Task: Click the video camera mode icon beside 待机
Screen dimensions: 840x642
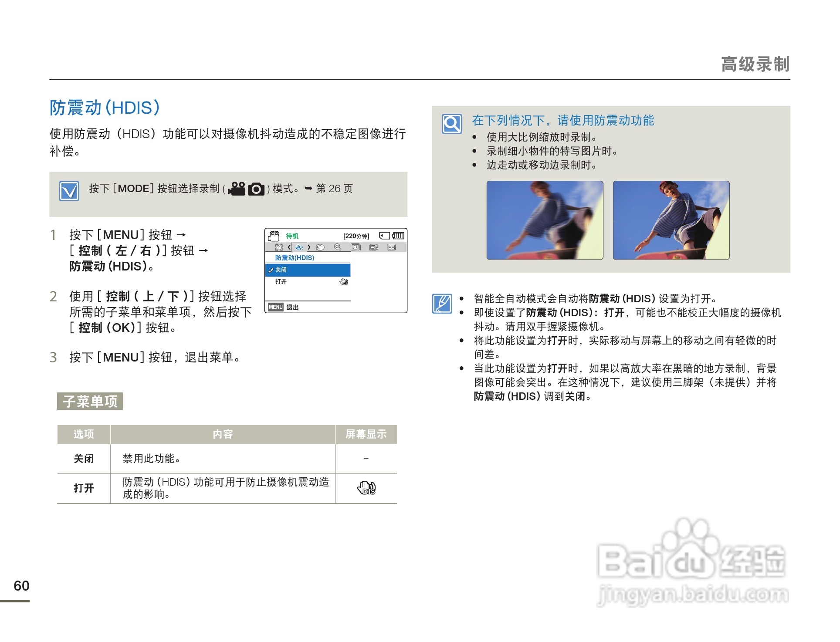Action: (274, 235)
